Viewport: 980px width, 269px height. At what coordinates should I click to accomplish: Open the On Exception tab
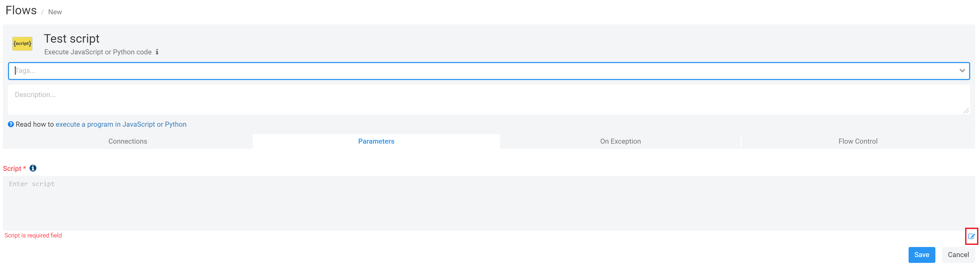620,141
